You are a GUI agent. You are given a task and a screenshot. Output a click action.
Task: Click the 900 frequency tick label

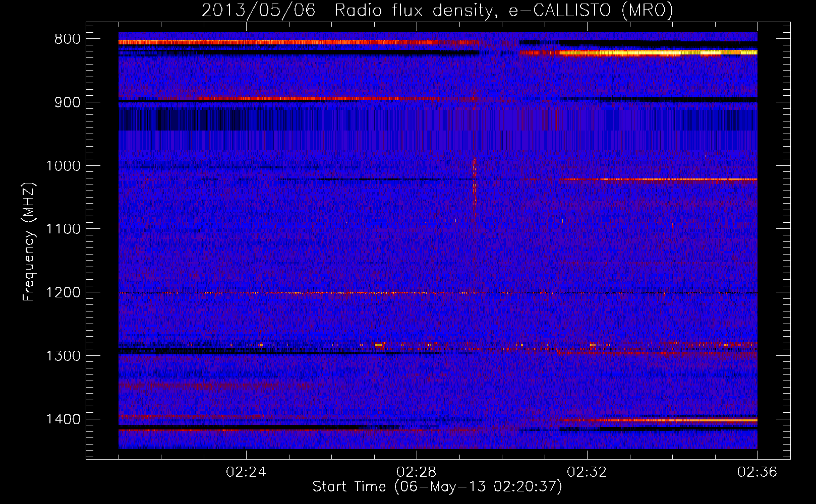68,102
